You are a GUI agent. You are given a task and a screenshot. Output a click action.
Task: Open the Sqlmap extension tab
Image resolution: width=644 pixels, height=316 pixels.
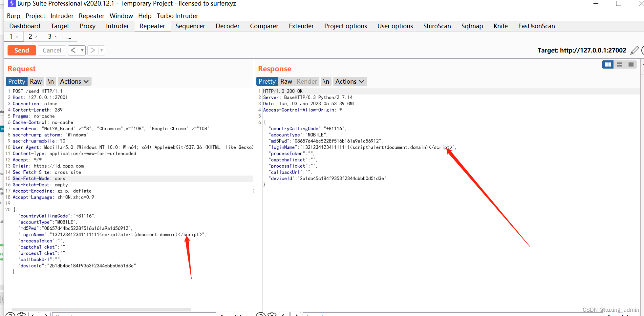tap(472, 26)
